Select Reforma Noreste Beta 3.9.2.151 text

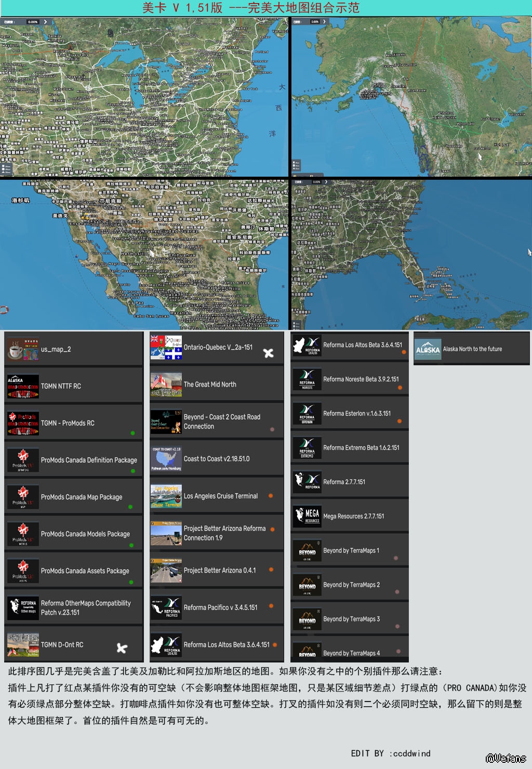361,379
